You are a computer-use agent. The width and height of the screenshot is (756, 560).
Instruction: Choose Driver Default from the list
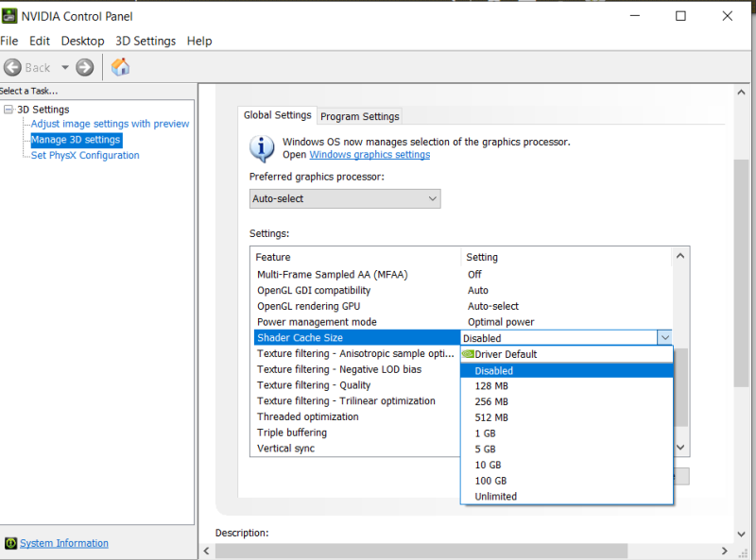567,354
